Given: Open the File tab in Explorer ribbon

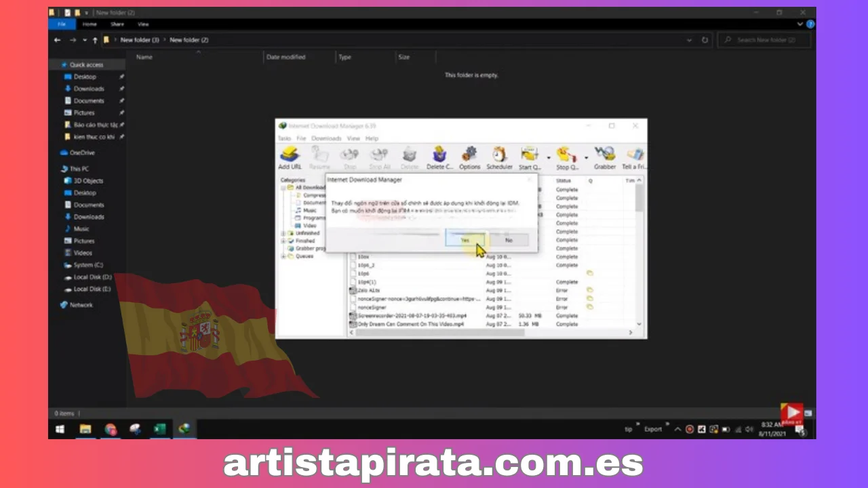Looking at the screenshot, I should 62,24.
